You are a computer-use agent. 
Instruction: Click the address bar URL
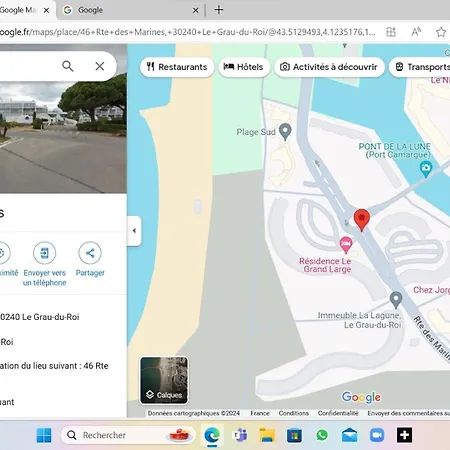(x=188, y=32)
